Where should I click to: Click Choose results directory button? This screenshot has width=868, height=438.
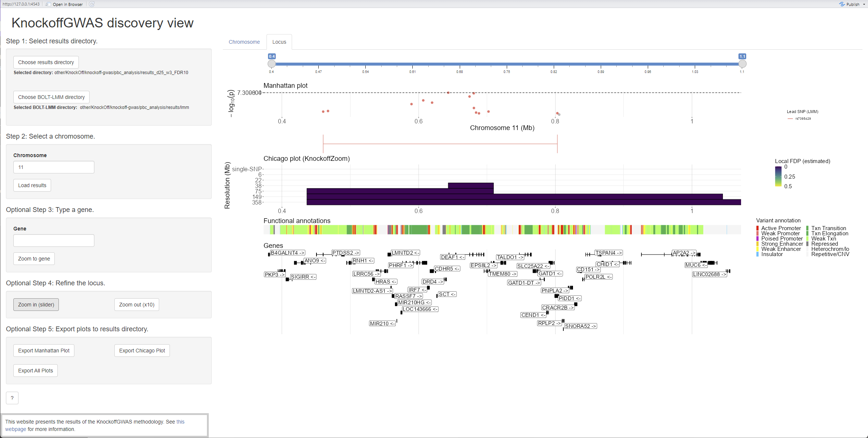tap(46, 62)
